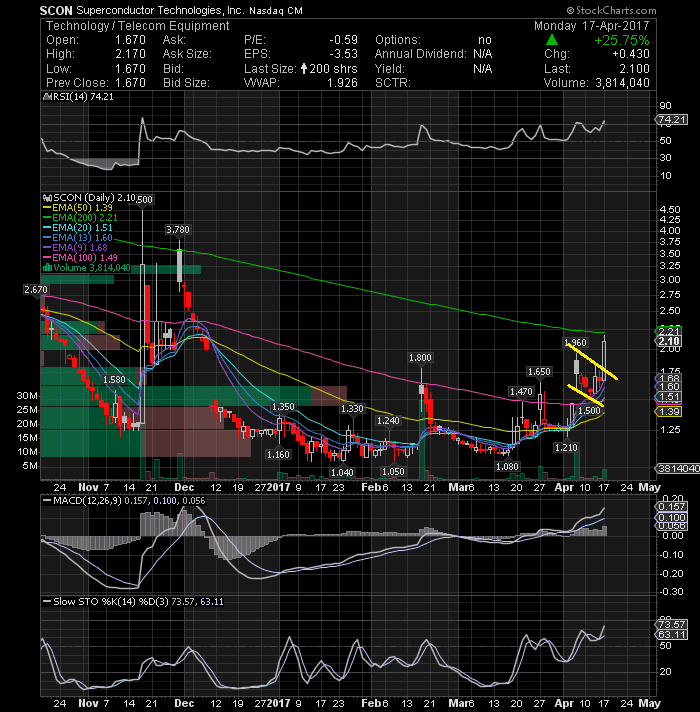Viewport: 700px width, 712px height.
Task: Click the 1.330 price label
Action: point(352,409)
